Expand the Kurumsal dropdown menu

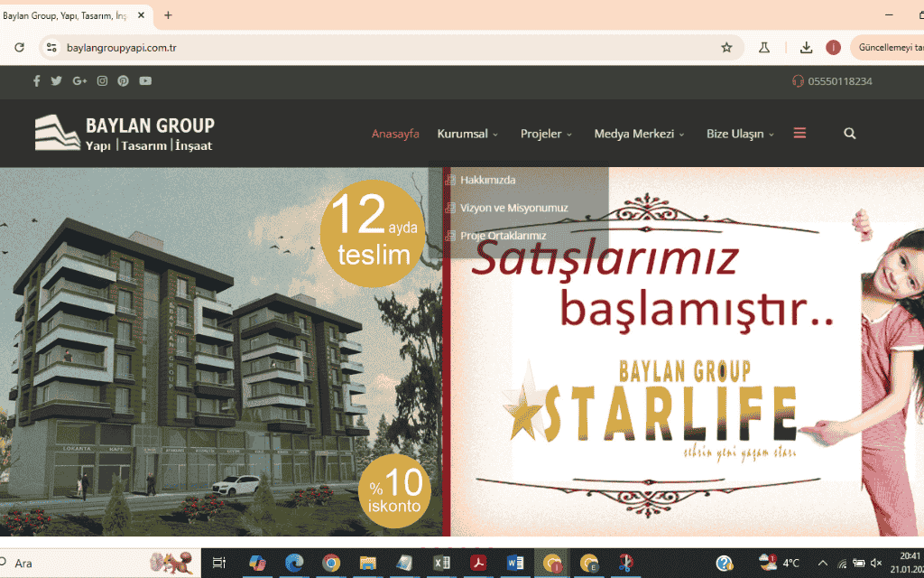pyautogui.click(x=467, y=134)
